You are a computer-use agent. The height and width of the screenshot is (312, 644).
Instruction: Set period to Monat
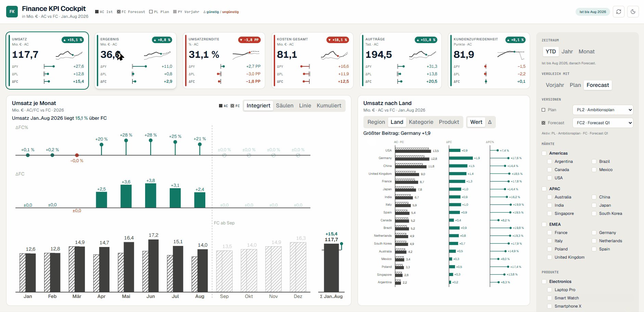pos(587,52)
